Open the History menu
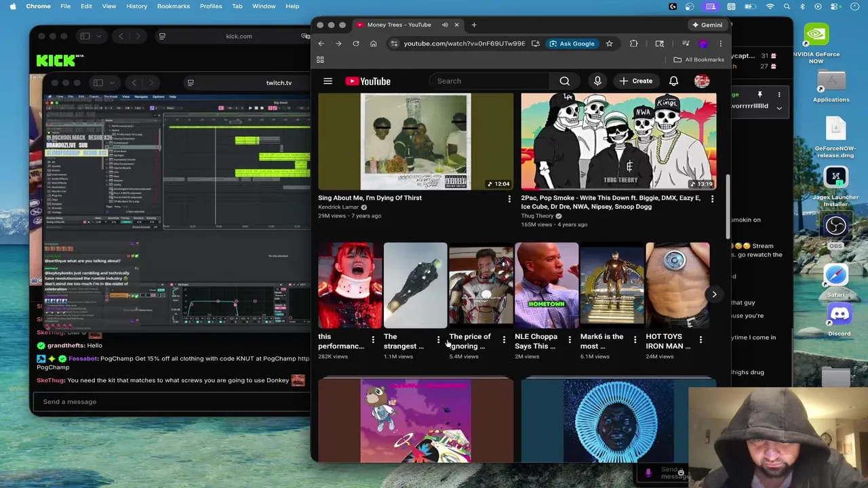The height and width of the screenshot is (488, 868). (136, 6)
